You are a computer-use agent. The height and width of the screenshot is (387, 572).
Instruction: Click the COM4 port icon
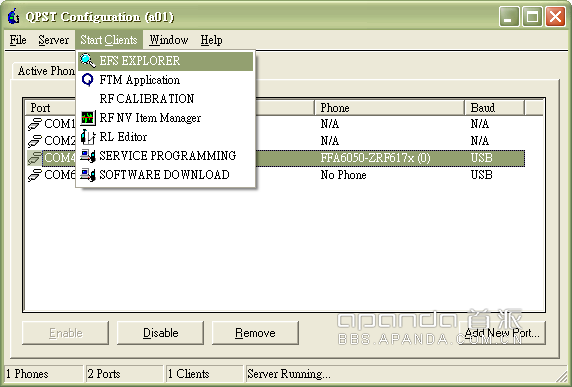[x=35, y=158]
